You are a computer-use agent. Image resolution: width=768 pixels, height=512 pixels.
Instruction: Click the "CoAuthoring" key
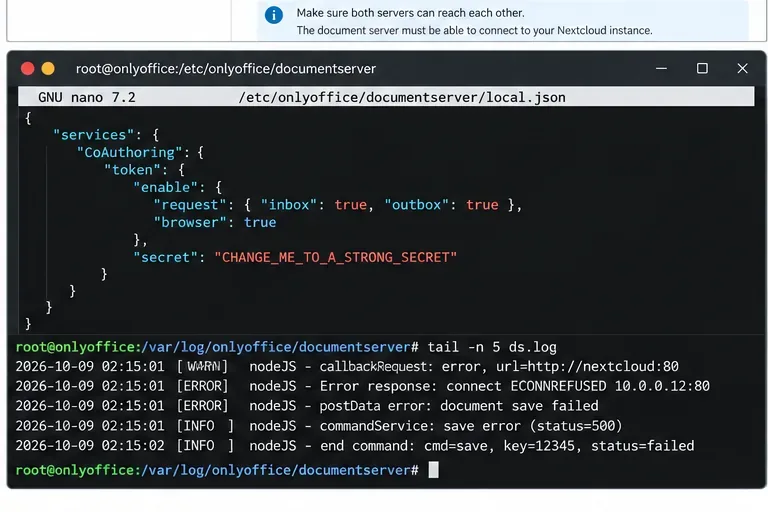point(130,152)
